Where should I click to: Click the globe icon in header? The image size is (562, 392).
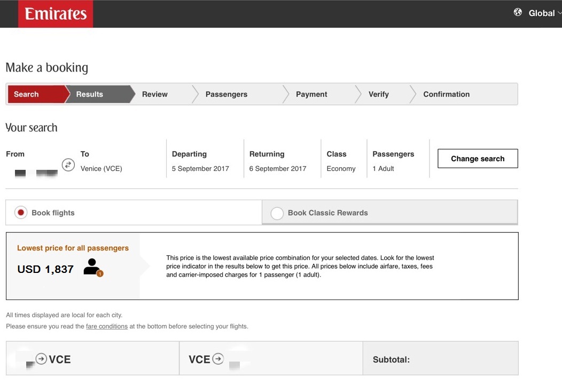[x=518, y=12]
